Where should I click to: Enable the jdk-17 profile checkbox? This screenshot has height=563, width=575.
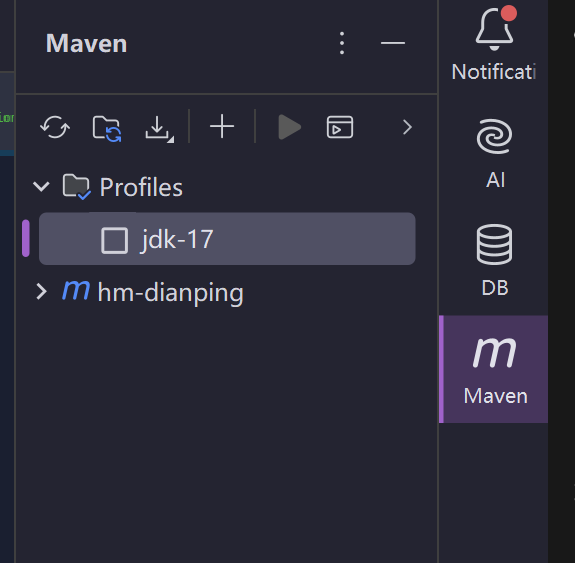(114, 241)
